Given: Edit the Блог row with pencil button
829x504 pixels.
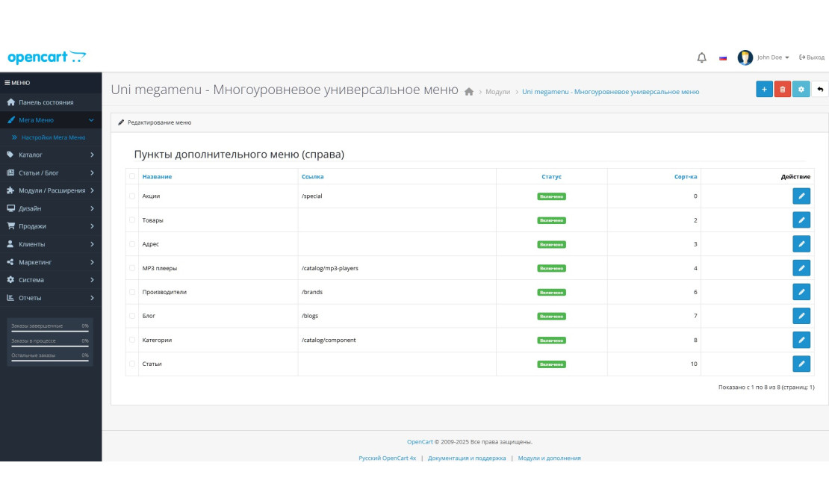Looking at the screenshot, I should pyautogui.click(x=801, y=316).
